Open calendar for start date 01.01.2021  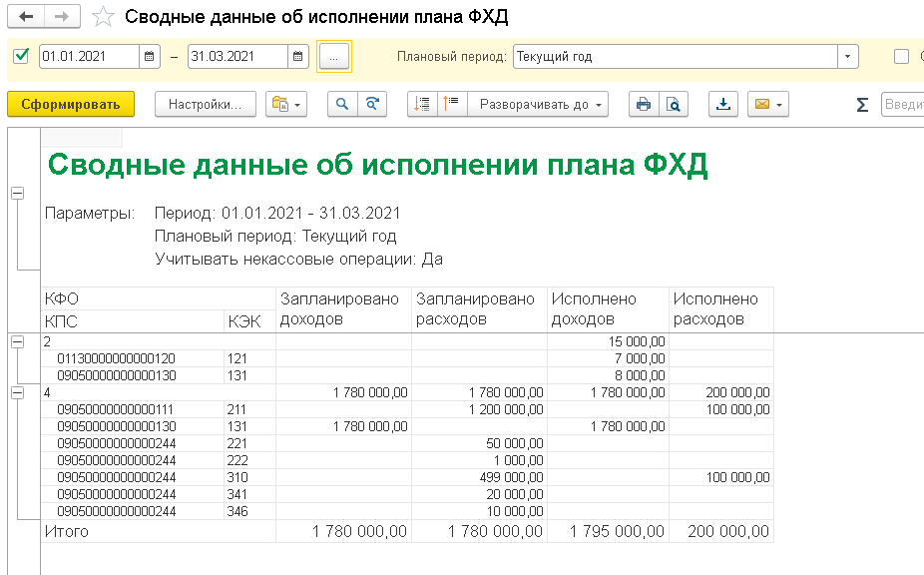[x=150, y=57]
